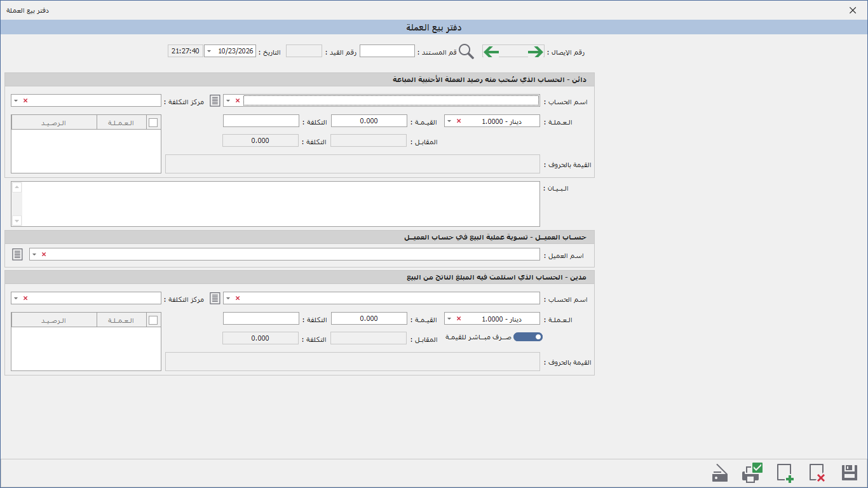This screenshot has height=488, width=868.
Task: Click the scanner icon in bottom toolbar
Action: click(720, 473)
